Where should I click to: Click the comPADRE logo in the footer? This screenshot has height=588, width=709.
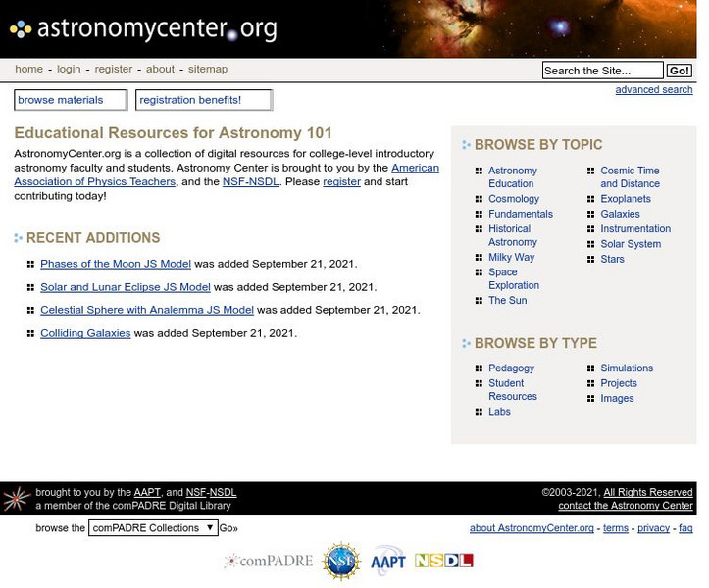point(268,561)
